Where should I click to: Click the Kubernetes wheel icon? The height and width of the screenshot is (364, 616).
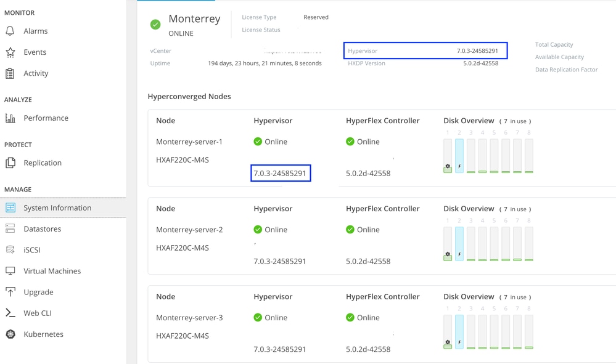[x=10, y=334]
